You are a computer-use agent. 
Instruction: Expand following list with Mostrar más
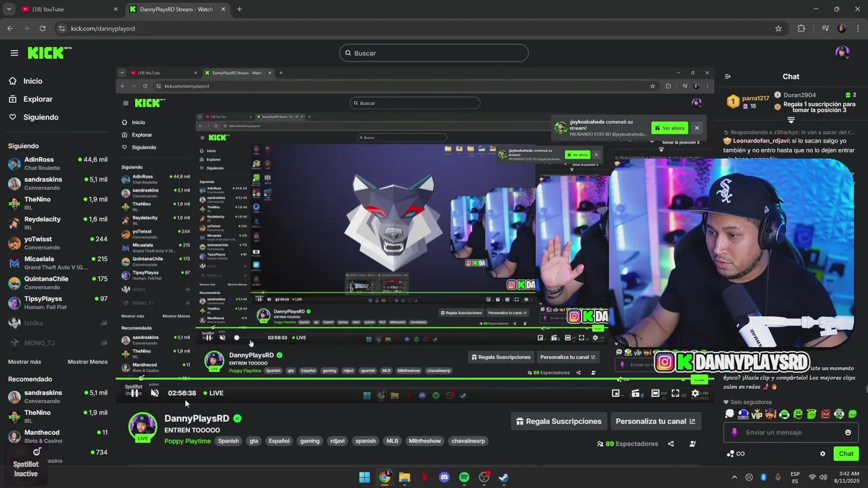[24, 362]
